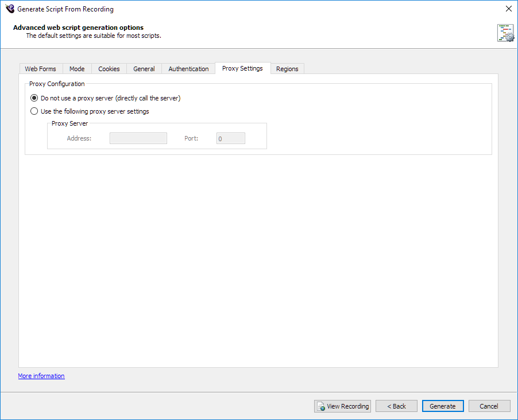
Task: Go to the General tab
Action: [144, 69]
